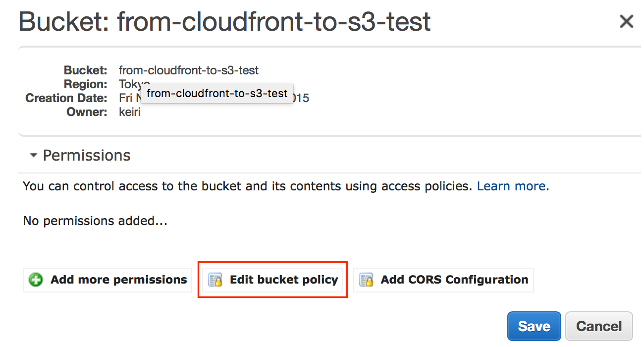644x347 pixels.
Task: Cancel the bucket permission changes
Action: click(x=599, y=326)
